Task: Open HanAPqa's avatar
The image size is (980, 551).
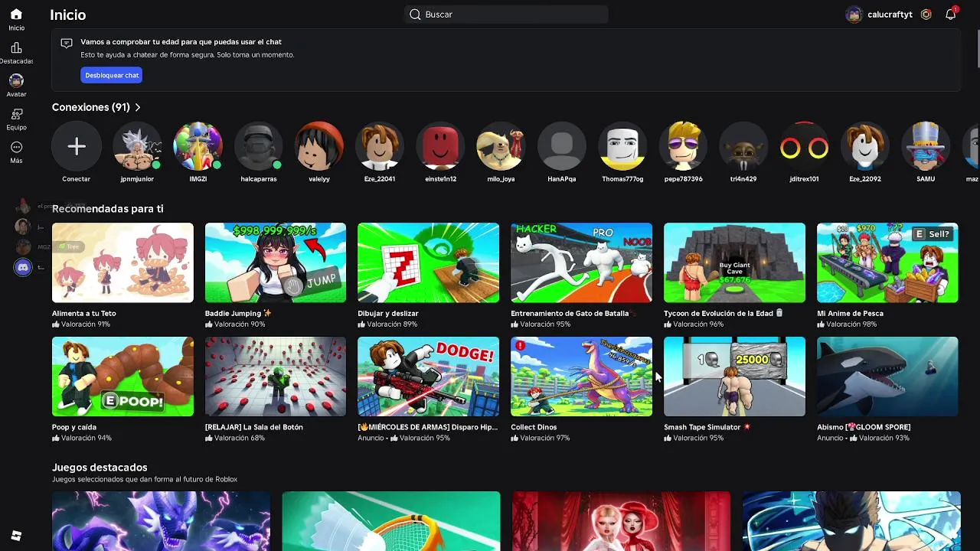Action: click(562, 147)
